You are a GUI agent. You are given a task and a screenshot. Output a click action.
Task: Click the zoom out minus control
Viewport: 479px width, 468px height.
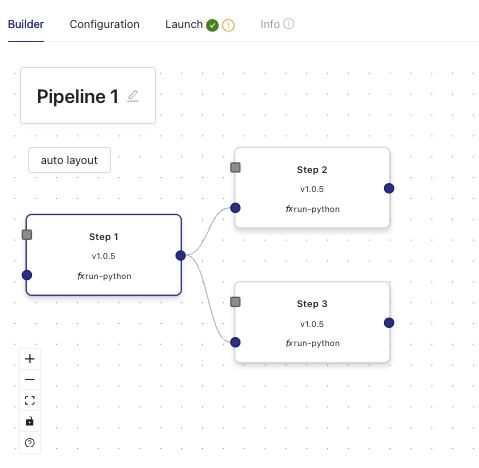(30, 379)
